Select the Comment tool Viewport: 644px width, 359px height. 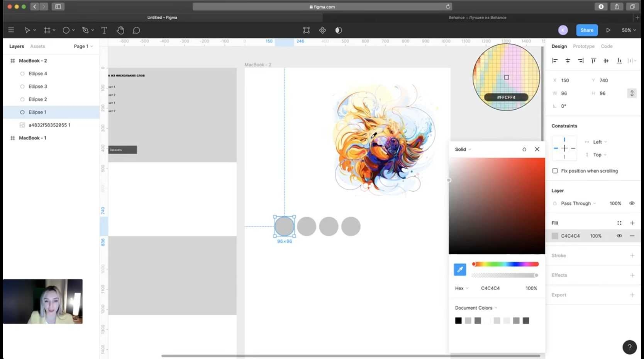tap(136, 30)
